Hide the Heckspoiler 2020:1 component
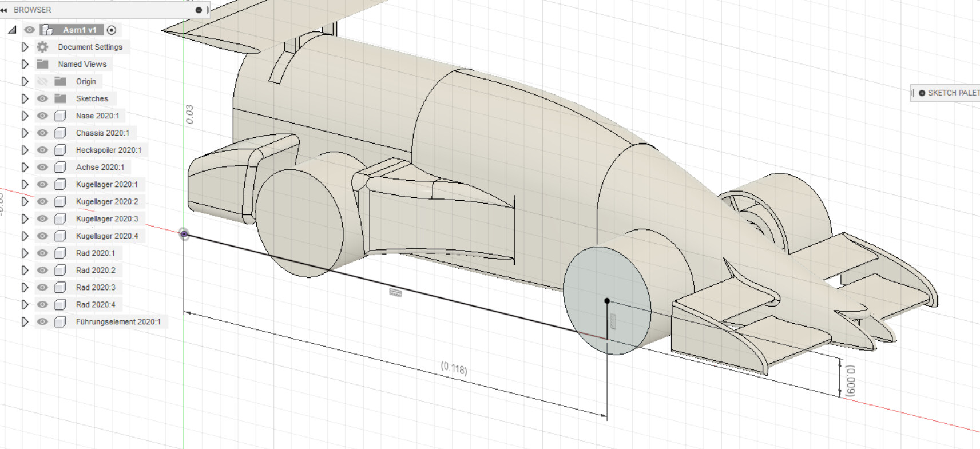This screenshot has height=449, width=980. point(42,150)
